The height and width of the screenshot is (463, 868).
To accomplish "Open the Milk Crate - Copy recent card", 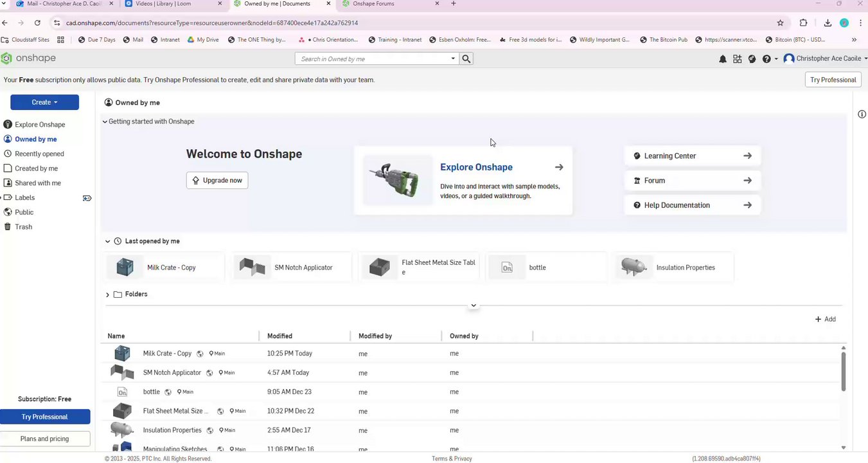I will pyautogui.click(x=164, y=268).
